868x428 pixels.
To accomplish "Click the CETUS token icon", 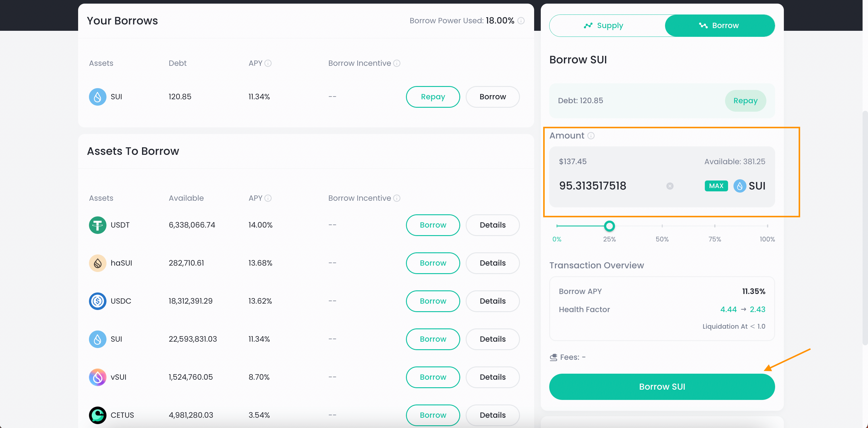I will pos(97,415).
